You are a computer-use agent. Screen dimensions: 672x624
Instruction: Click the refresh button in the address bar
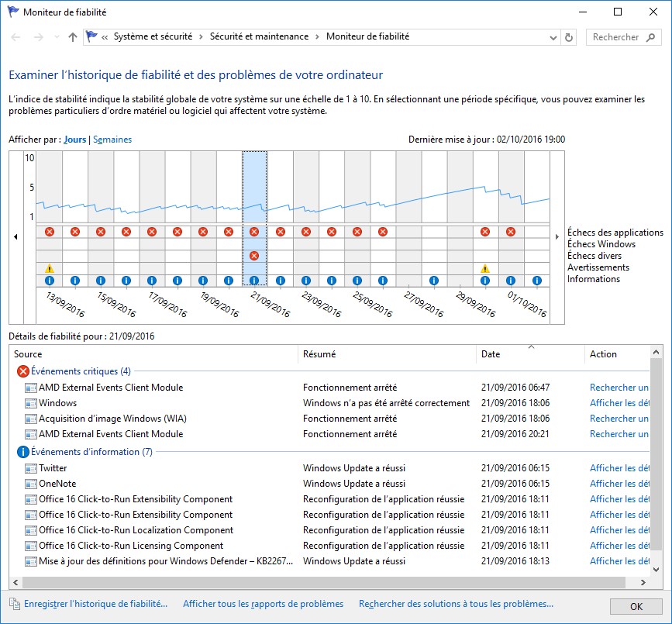click(x=570, y=37)
